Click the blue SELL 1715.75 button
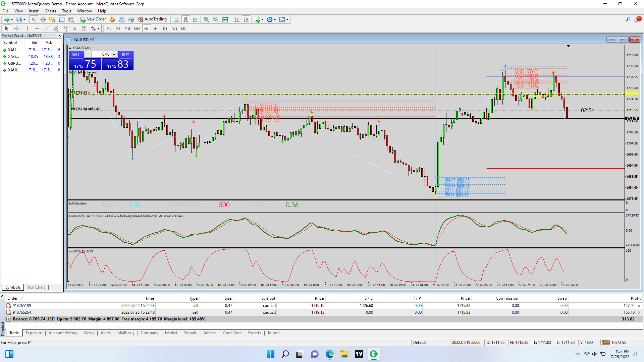644x362 pixels. tap(85, 64)
